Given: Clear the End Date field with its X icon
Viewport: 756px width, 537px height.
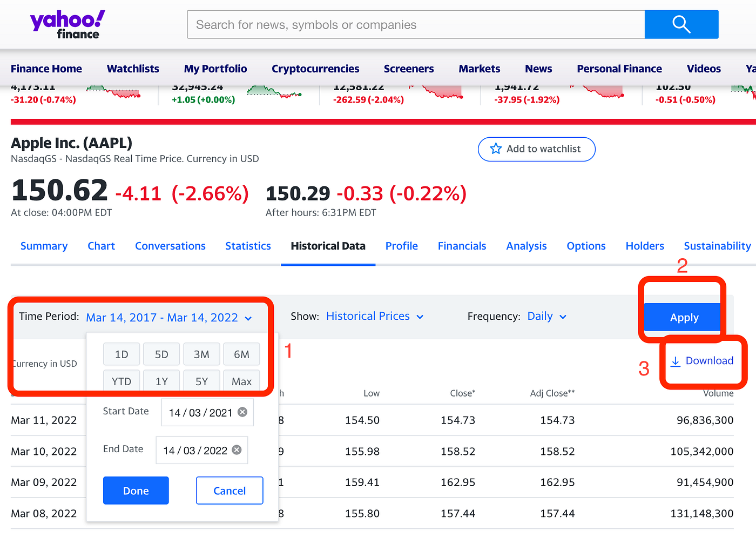Looking at the screenshot, I should pyautogui.click(x=237, y=450).
